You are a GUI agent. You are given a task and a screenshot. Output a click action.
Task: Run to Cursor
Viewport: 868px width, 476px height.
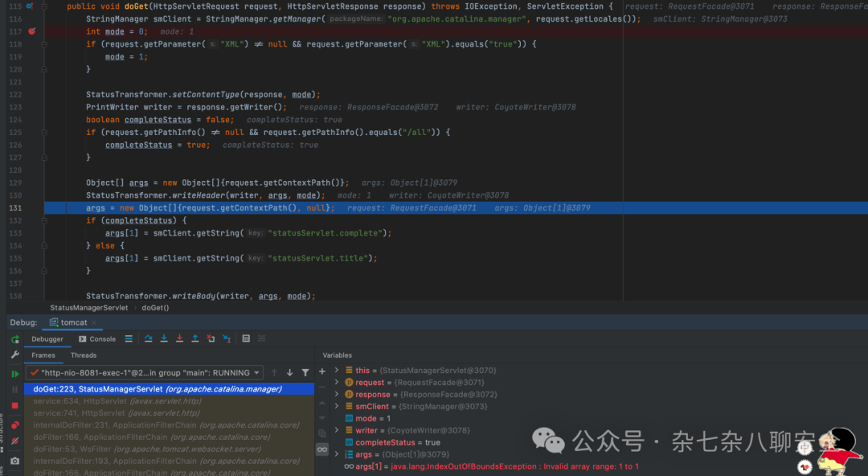(x=227, y=339)
